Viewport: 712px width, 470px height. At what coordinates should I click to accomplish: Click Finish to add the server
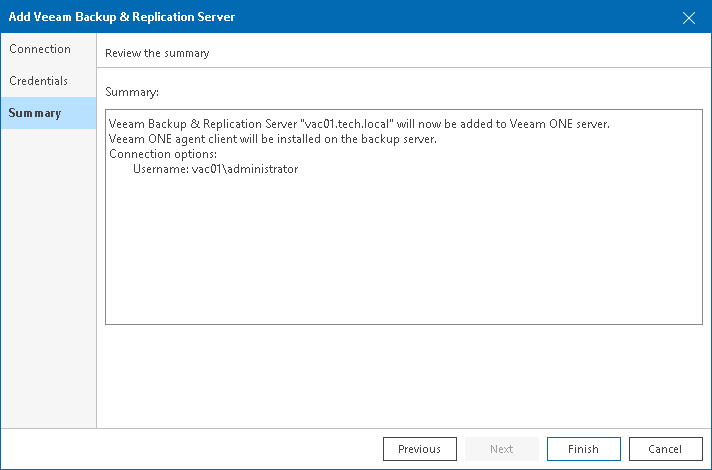(583, 449)
